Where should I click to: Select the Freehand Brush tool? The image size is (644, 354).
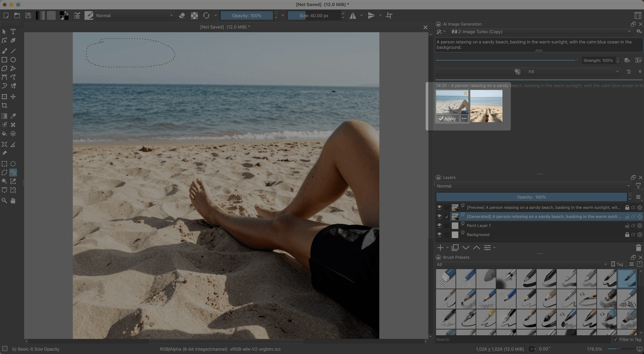(4, 51)
